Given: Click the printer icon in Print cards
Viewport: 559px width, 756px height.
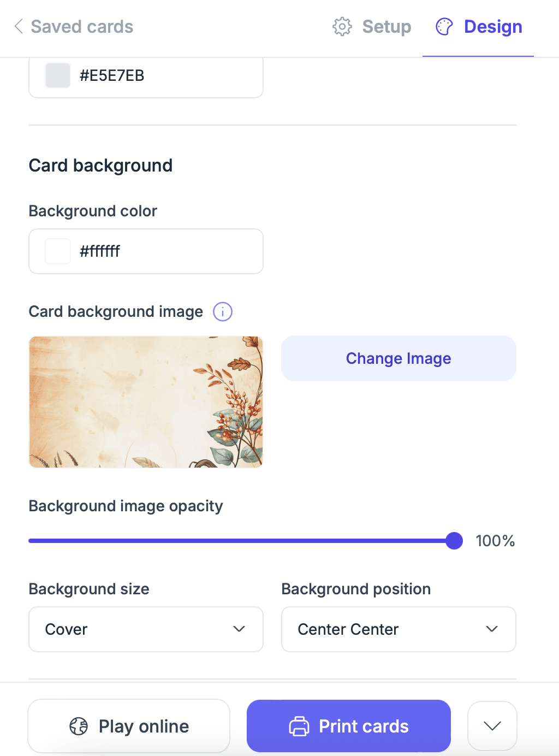Looking at the screenshot, I should click(x=299, y=726).
